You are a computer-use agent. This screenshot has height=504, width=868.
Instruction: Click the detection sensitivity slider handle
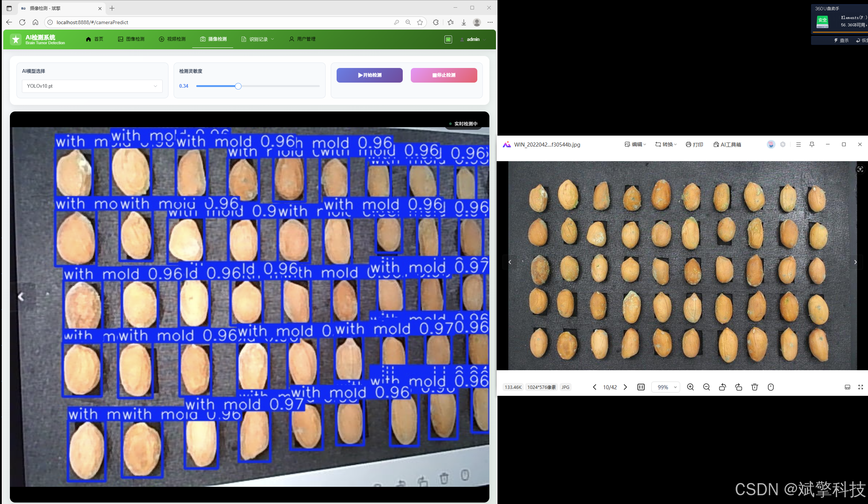click(x=238, y=86)
